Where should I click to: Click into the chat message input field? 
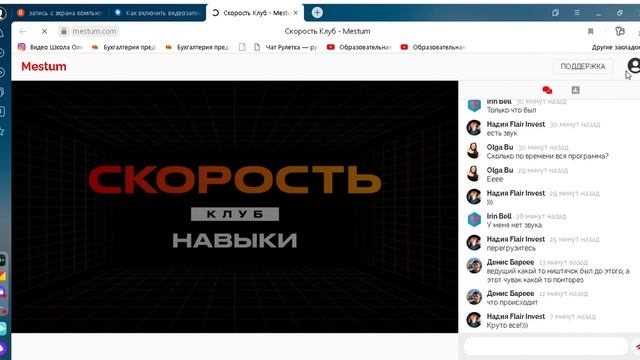(x=546, y=347)
